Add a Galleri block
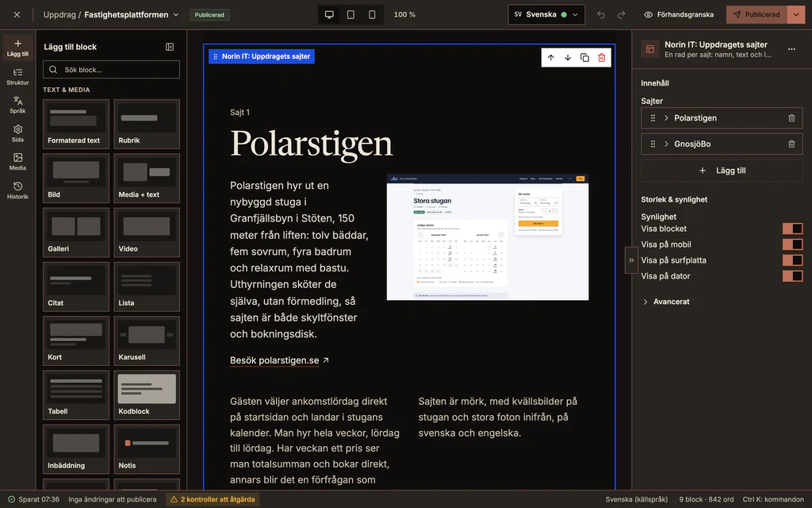This screenshot has width=812, height=508. pyautogui.click(x=76, y=233)
